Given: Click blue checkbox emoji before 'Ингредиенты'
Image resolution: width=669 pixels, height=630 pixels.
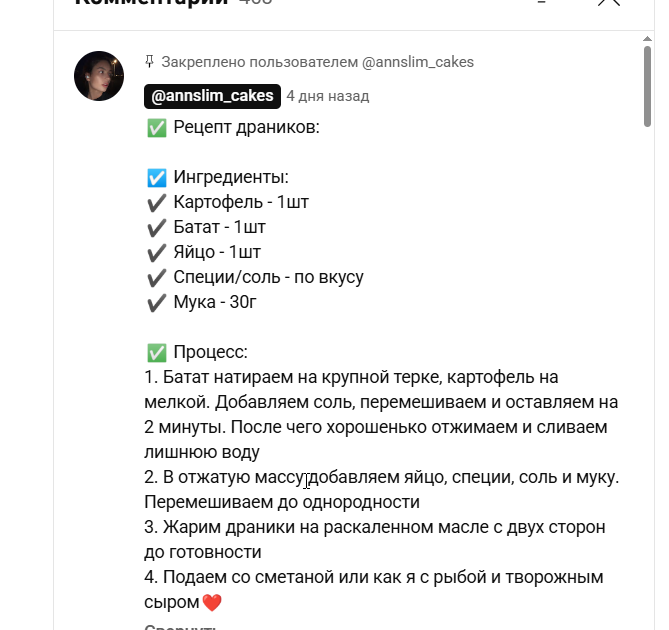Looking at the screenshot, I should point(157,178).
